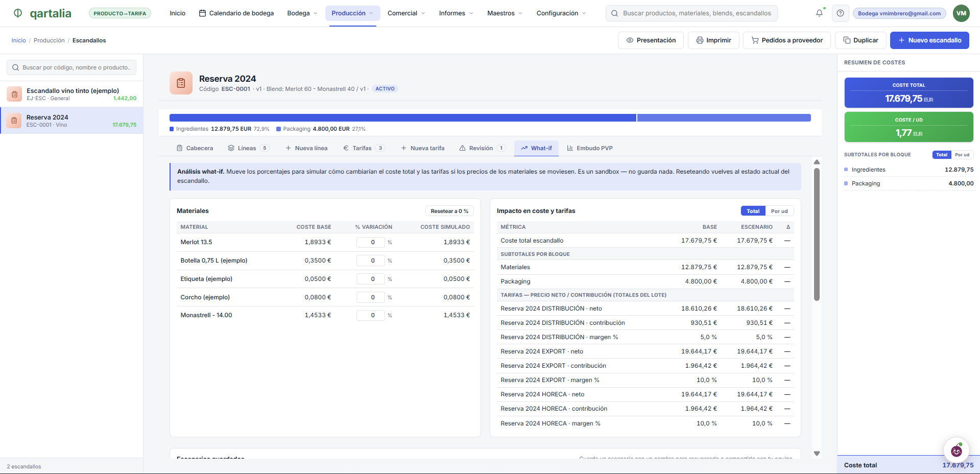Open the VM user avatar
The image size is (980, 474).
pos(961,13)
